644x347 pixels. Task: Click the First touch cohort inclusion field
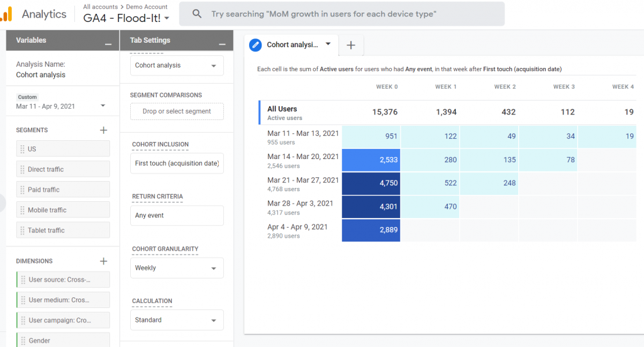(x=177, y=163)
